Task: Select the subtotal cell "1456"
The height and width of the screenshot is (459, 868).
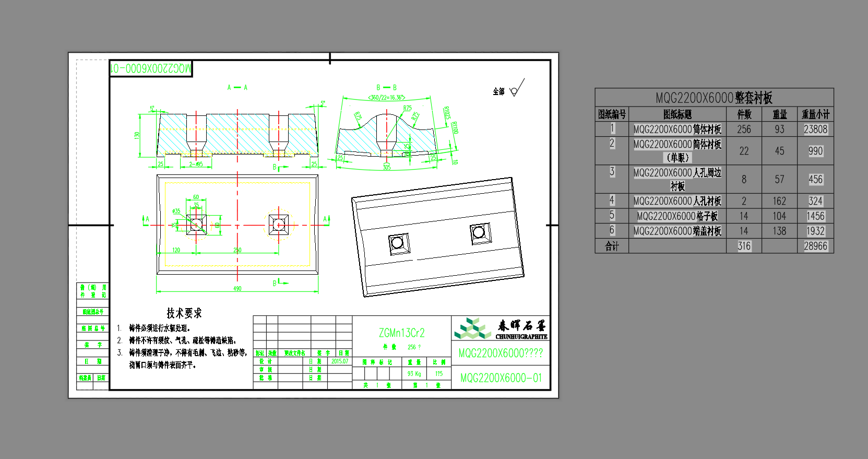Action: click(x=815, y=216)
